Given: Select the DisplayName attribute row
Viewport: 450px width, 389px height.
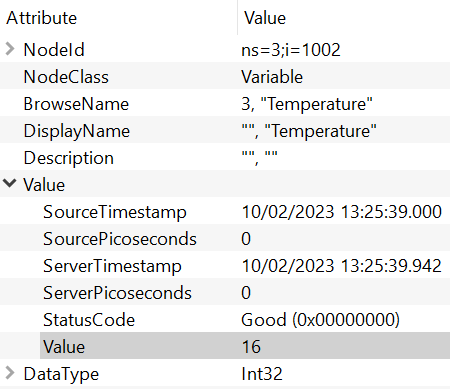Looking at the screenshot, I should [225, 131].
